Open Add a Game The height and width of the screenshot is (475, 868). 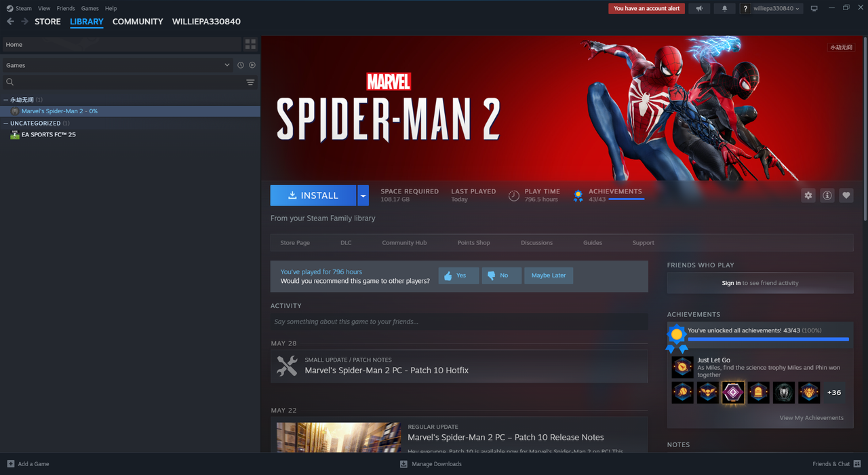click(x=28, y=464)
